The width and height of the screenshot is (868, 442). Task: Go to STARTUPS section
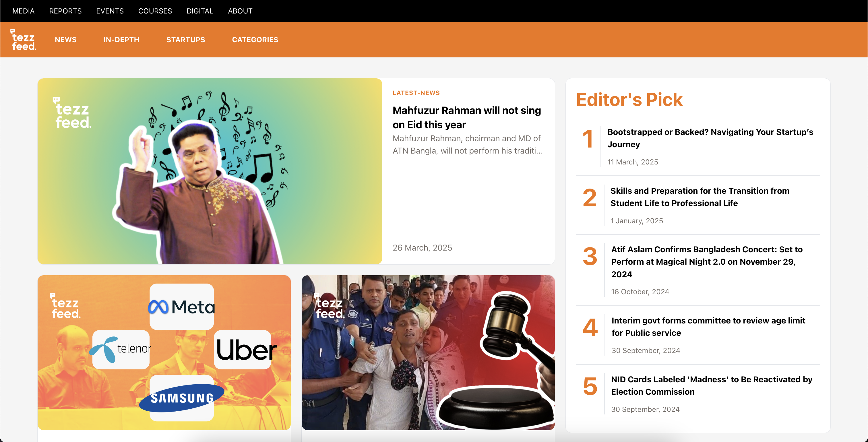pos(186,40)
